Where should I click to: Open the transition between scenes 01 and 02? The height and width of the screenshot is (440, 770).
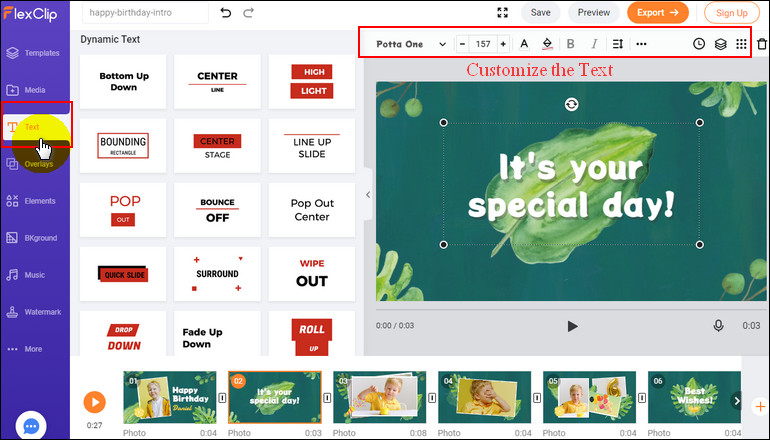(x=222, y=397)
